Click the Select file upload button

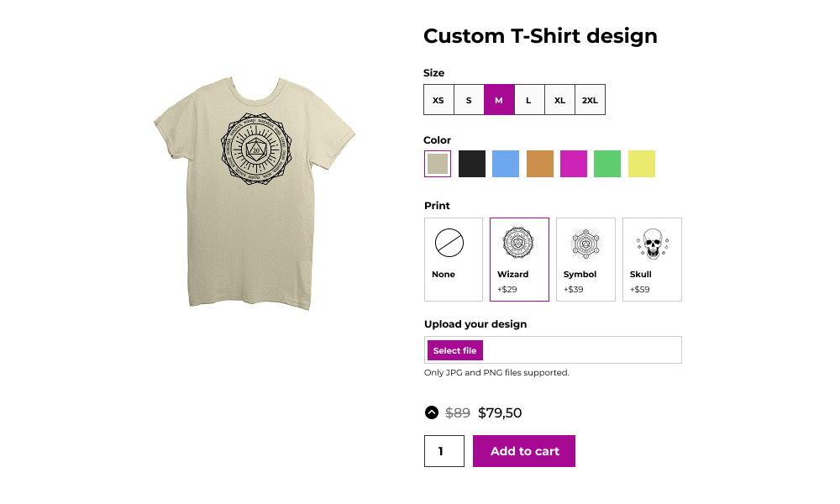point(455,350)
